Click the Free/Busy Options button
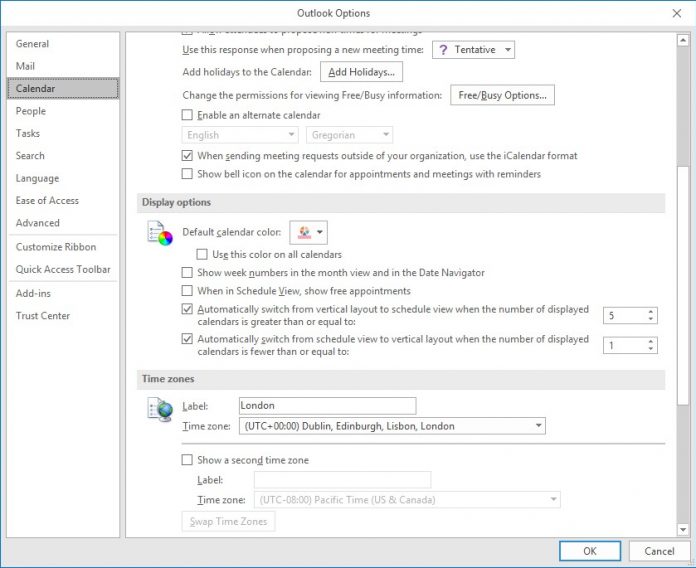The width and height of the screenshot is (696, 568). tap(502, 95)
